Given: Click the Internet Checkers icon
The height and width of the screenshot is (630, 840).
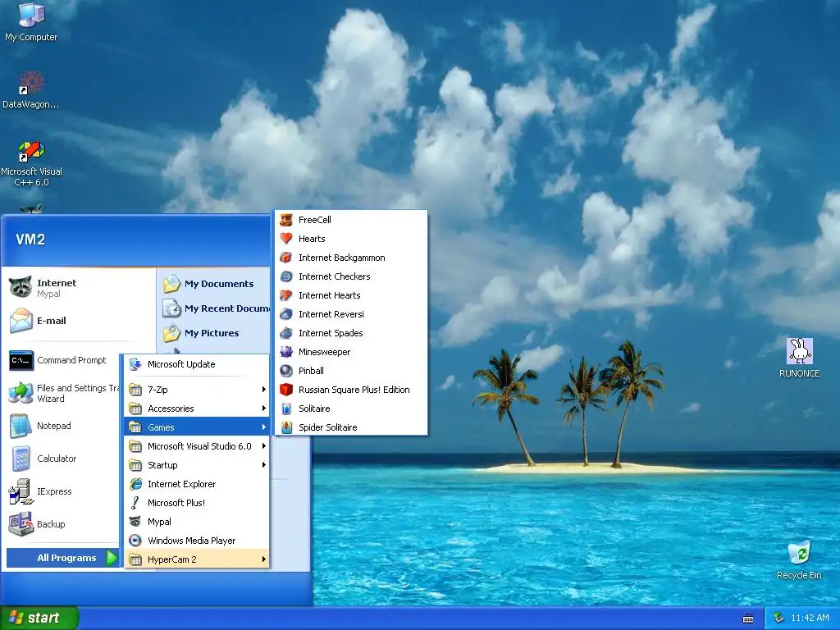Looking at the screenshot, I should coord(286,276).
